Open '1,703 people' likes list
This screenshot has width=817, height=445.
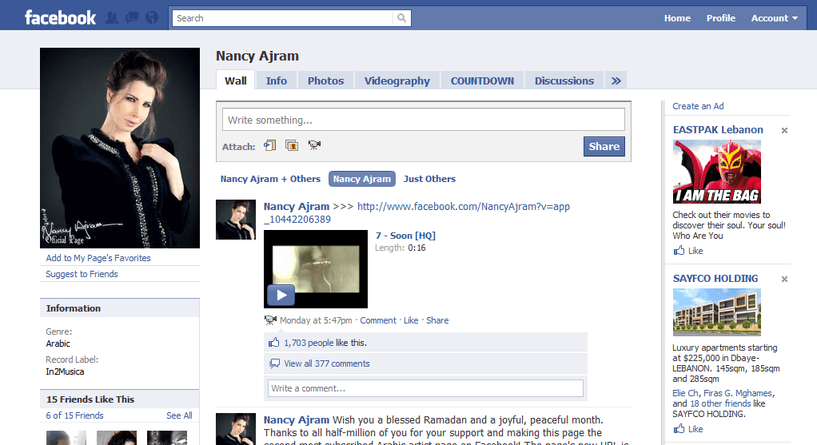308,343
